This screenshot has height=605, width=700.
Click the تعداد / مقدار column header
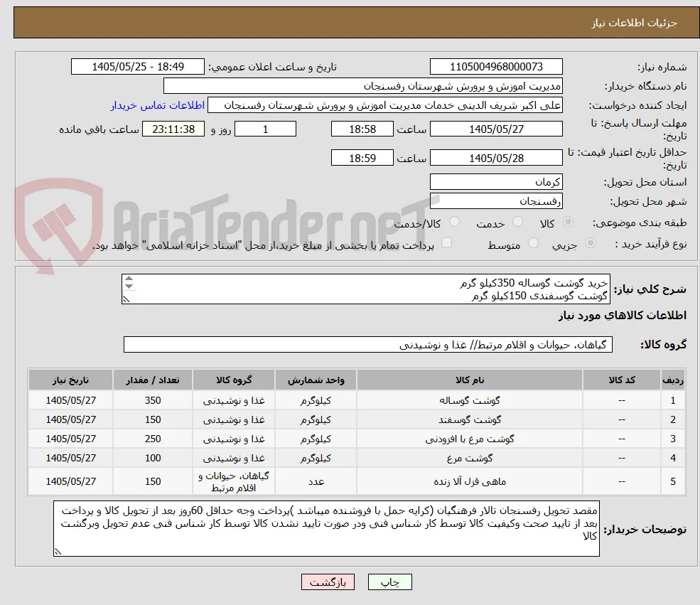coord(153,380)
